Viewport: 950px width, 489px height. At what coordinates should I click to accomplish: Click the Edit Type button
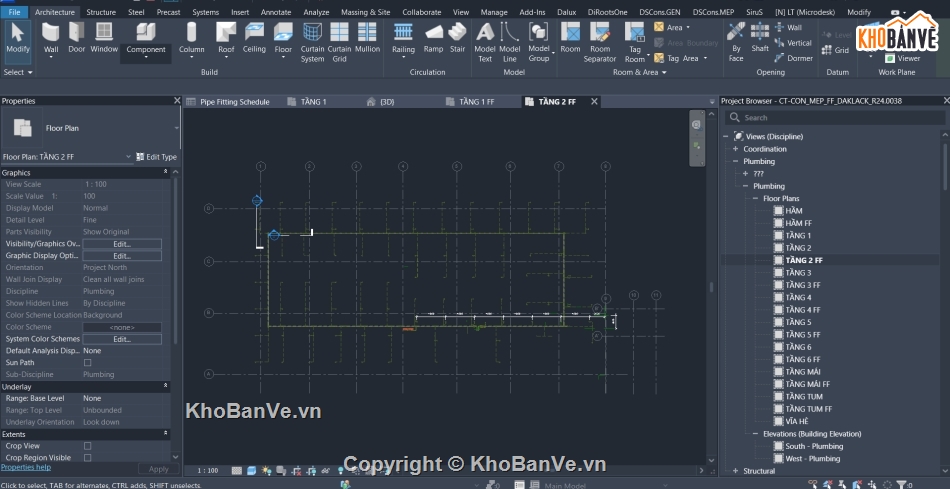point(156,157)
